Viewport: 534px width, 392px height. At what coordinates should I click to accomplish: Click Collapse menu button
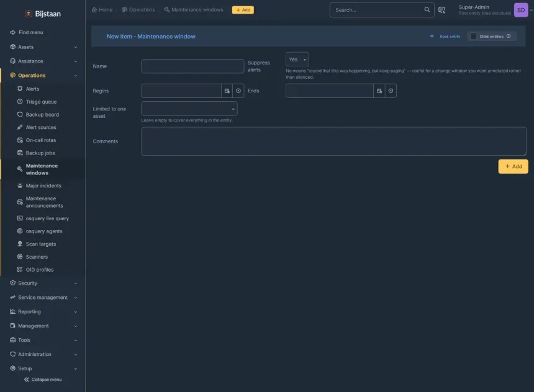click(x=43, y=380)
